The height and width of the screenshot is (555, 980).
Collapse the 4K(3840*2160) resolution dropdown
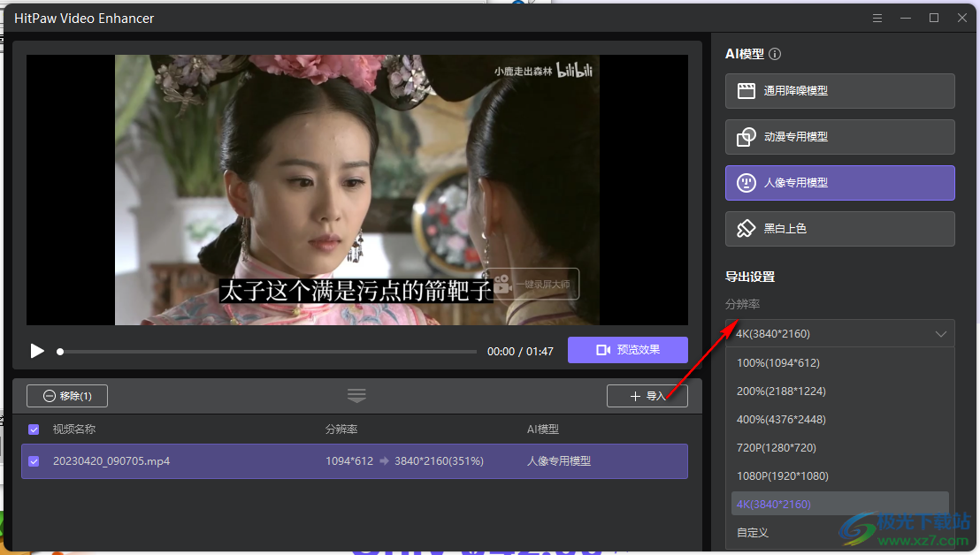click(839, 334)
